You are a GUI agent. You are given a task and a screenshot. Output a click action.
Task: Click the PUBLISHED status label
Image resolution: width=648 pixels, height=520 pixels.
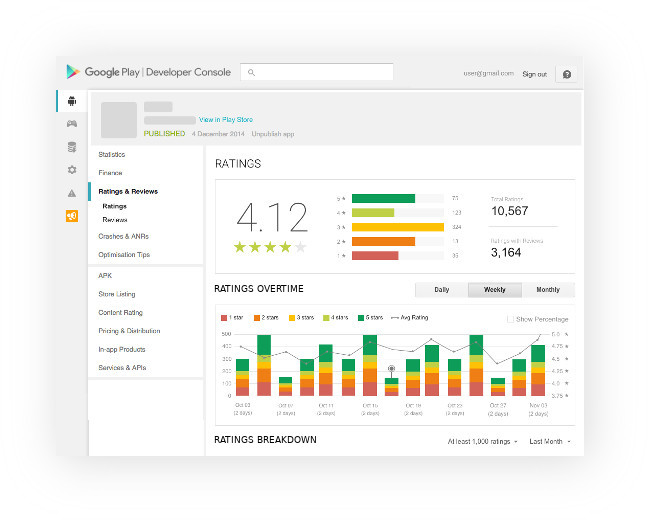pos(164,134)
